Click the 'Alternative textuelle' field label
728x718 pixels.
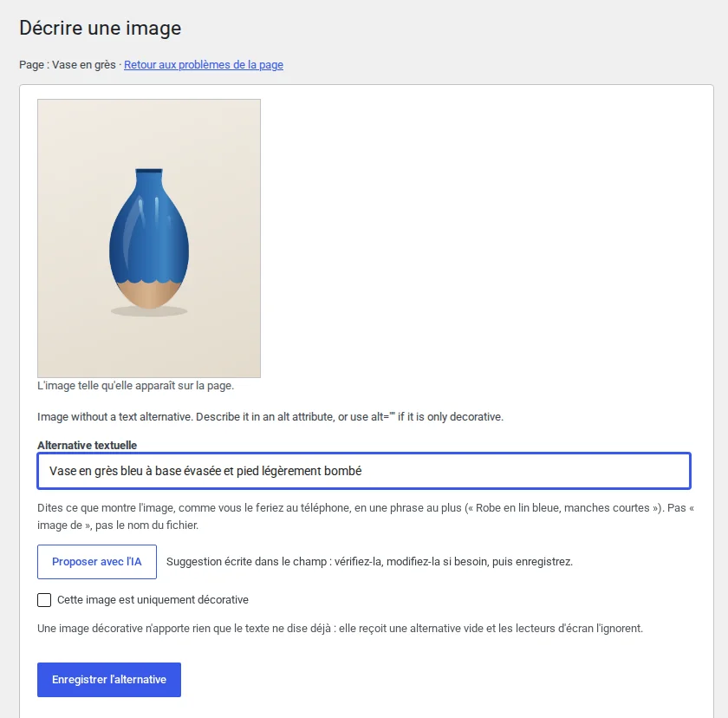[88, 445]
